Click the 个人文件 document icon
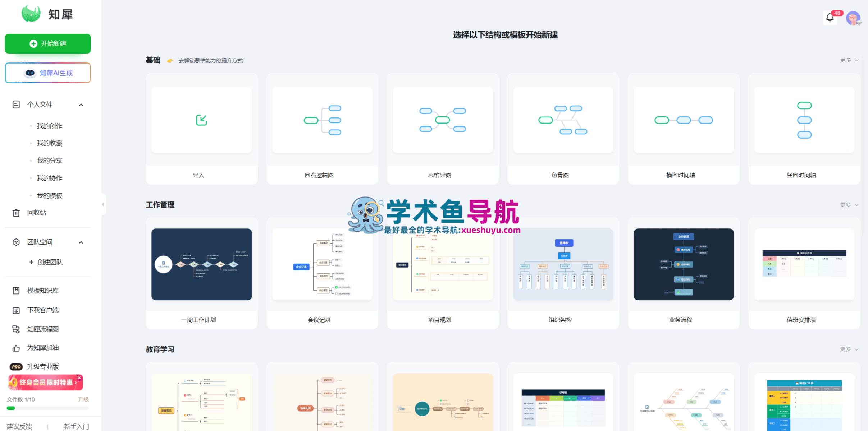Viewport: 868px width, 431px height. [16, 105]
